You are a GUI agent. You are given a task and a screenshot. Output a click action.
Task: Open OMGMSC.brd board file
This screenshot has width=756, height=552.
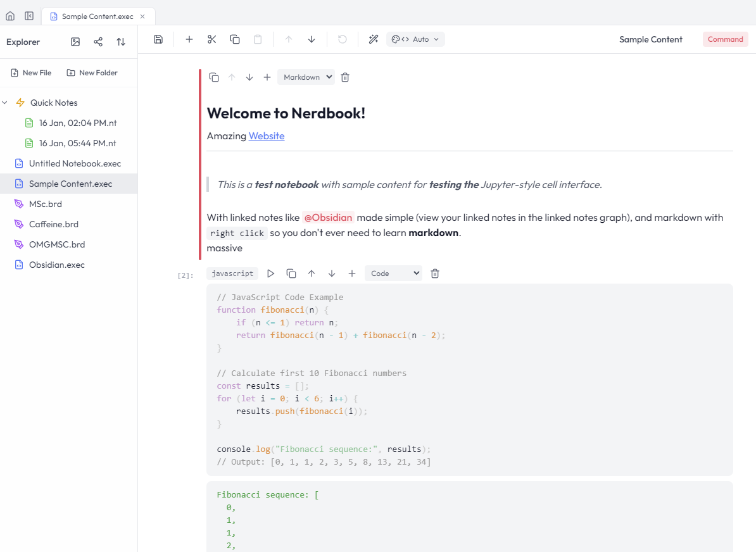click(68, 244)
